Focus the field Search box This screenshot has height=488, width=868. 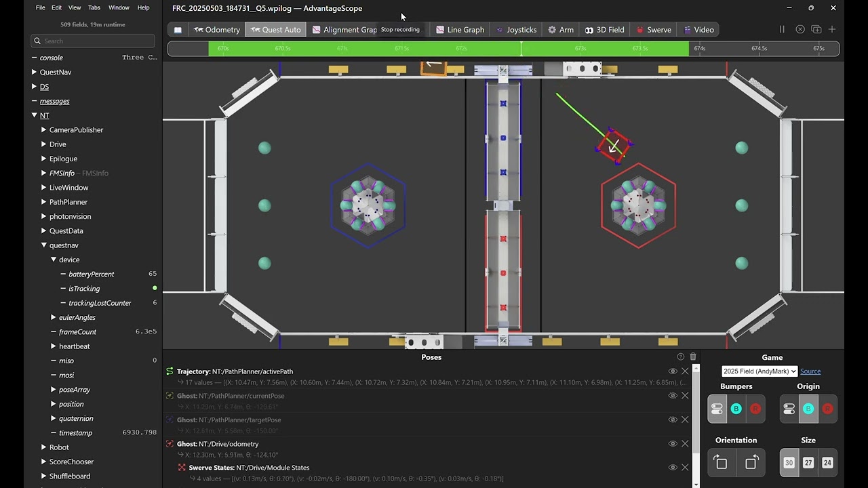(x=94, y=41)
